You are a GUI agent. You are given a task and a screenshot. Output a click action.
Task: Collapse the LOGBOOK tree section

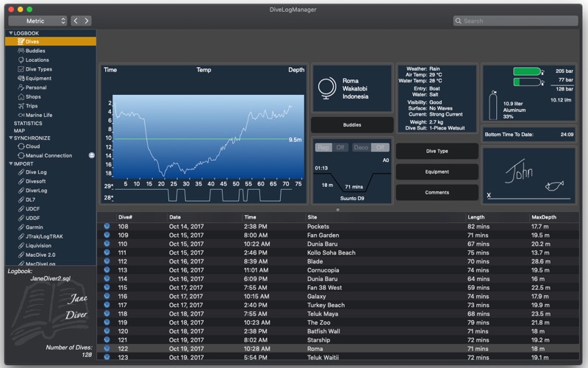point(11,34)
